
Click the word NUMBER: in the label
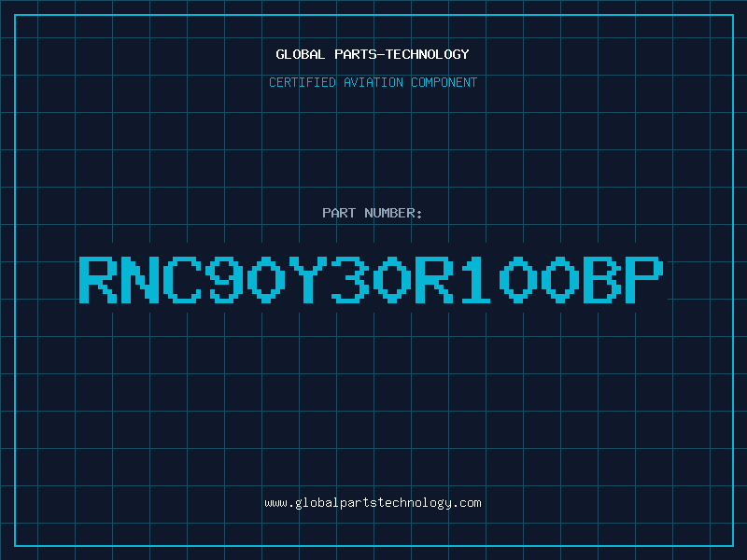click(x=393, y=213)
